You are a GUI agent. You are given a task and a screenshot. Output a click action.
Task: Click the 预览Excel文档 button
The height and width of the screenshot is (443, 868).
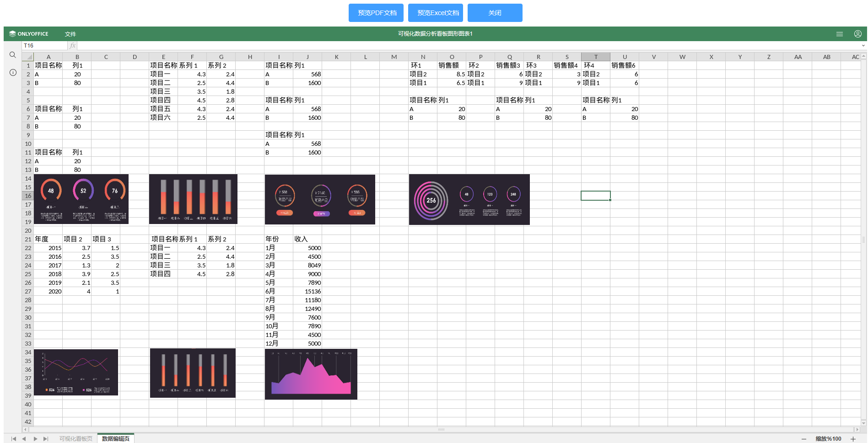436,13
